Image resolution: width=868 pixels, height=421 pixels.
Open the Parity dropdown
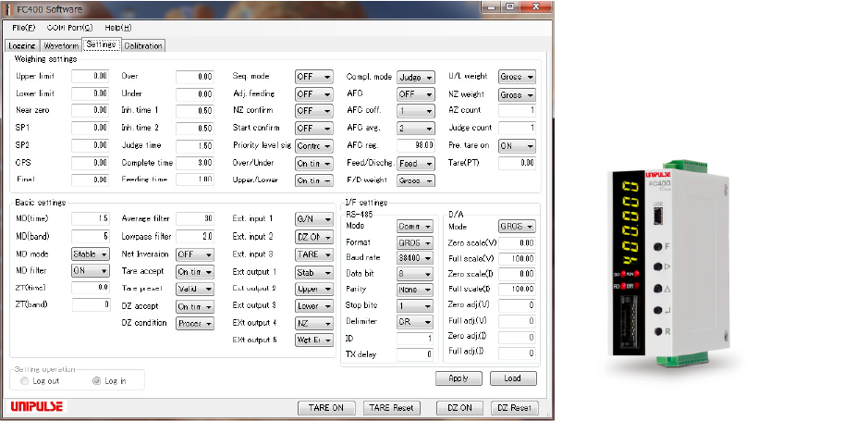[x=415, y=290]
